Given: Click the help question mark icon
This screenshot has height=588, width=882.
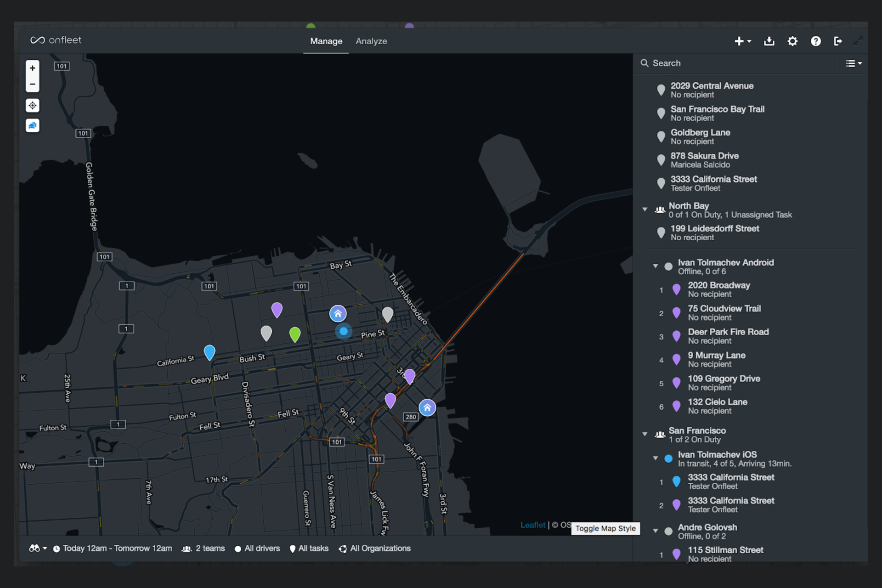Looking at the screenshot, I should (815, 41).
